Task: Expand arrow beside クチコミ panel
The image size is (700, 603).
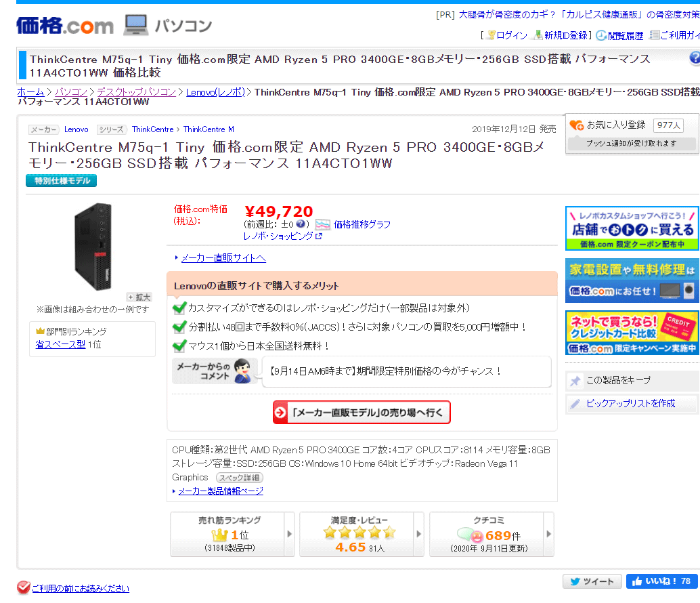Action: (548, 534)
